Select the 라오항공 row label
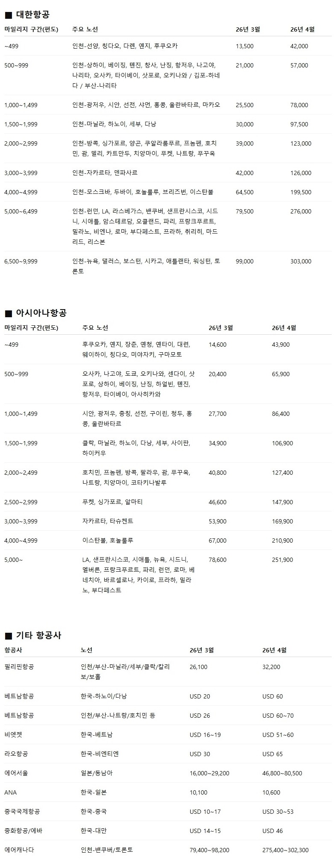Viewport: 336px width, 868px height. click(x=16, y=754)
